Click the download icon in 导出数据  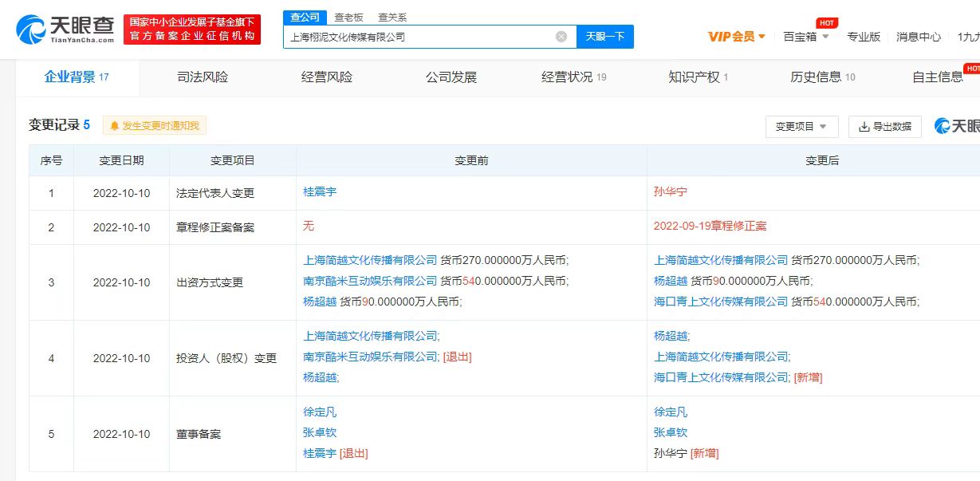point(864,127)
